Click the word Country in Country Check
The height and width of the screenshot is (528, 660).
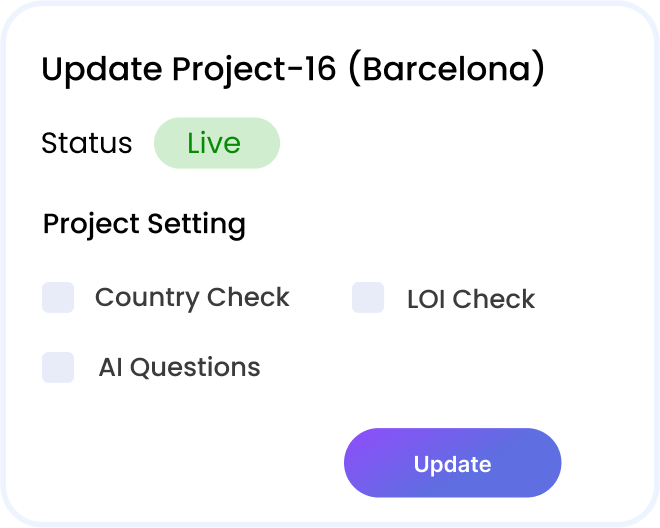click(x=146, y=299)
